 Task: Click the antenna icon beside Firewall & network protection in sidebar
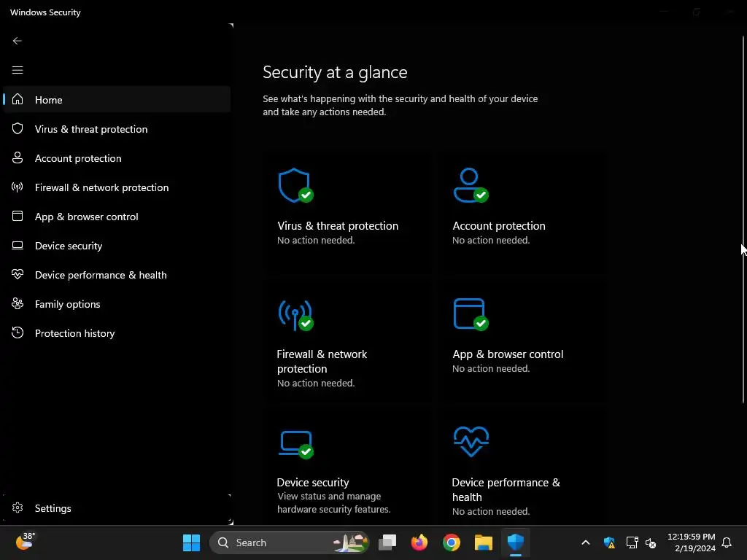coord(18,187)
